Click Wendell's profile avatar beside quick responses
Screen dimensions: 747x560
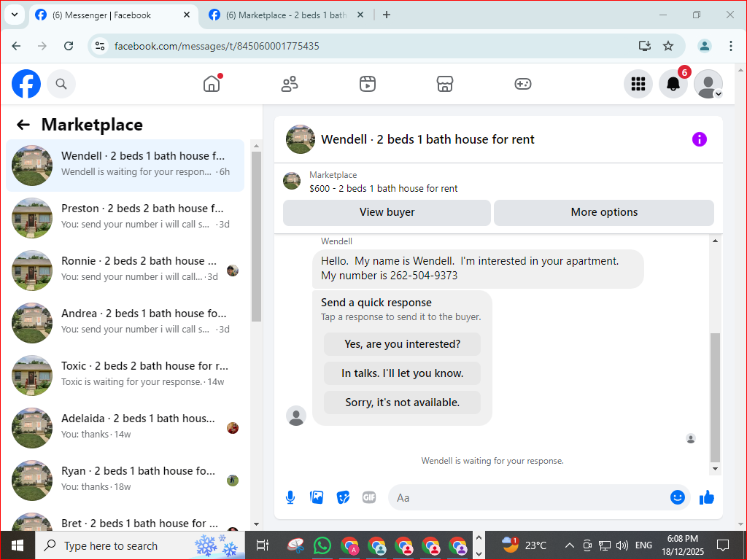pyautogui.click(x=296, y=416)
